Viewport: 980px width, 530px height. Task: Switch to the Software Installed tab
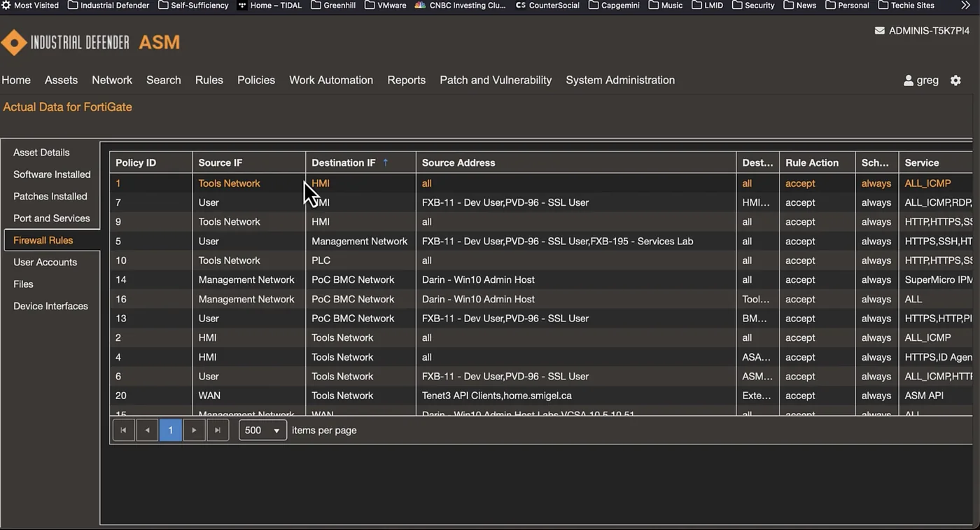coord(52,174)
